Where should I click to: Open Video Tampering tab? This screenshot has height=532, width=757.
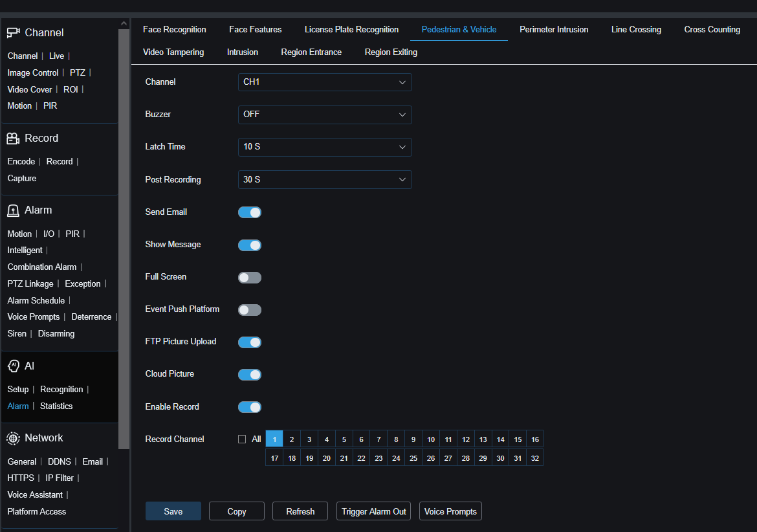(173, 52)
